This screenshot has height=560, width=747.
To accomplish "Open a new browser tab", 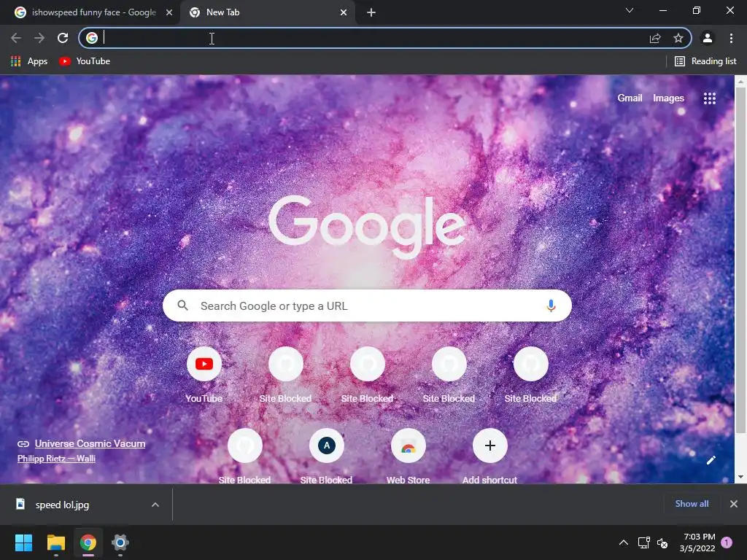I will [x=371, y=13].
